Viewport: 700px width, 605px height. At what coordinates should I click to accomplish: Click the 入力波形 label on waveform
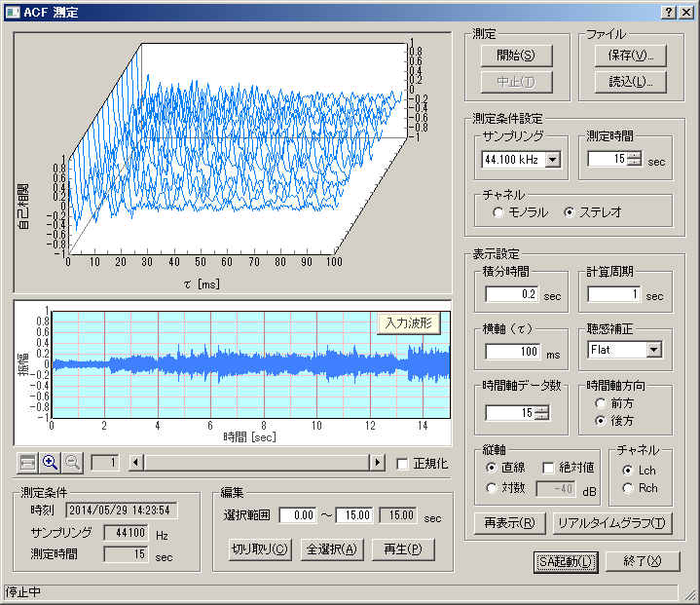click(x=409, y=323)
